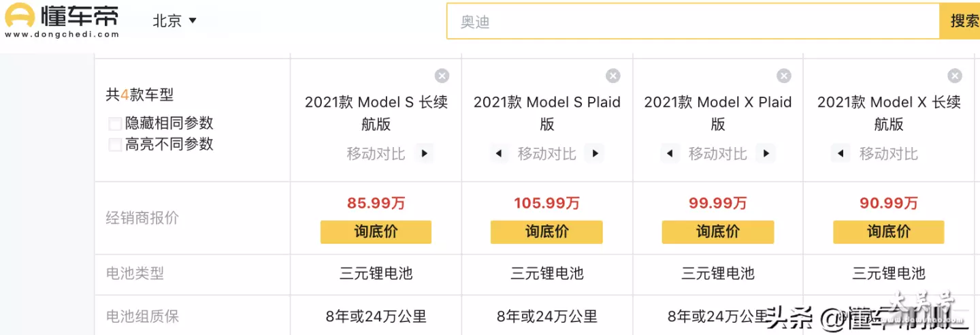Click 询底价 for 105.99万 Model S Plaid
Image resolution: width=980 pixels, height=335 pixels.
[x=546, y=232]
